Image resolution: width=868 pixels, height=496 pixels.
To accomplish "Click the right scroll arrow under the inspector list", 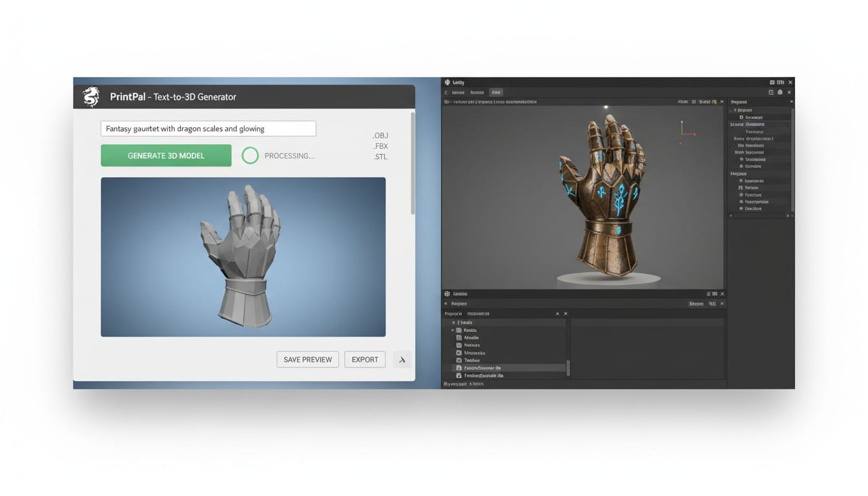I will [x=787, y=216].
